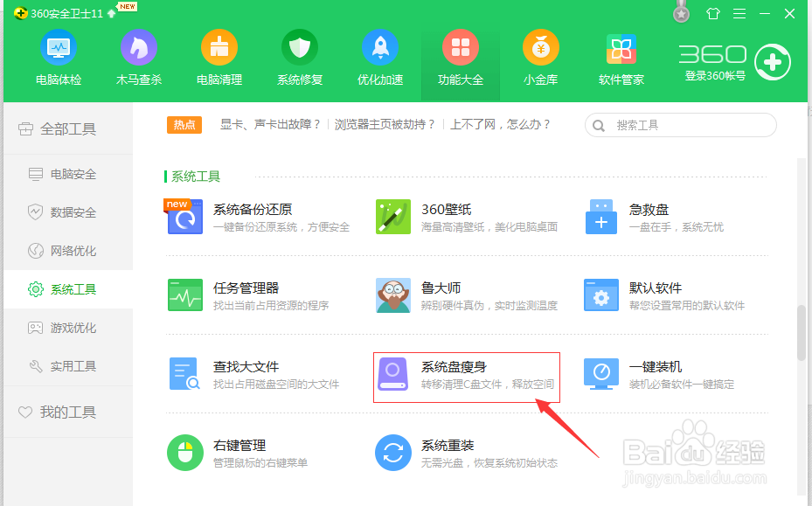The image size is (812, 506).
Task: Launch 右键管理 mouse icon
Action: click(x=185, y=453)
